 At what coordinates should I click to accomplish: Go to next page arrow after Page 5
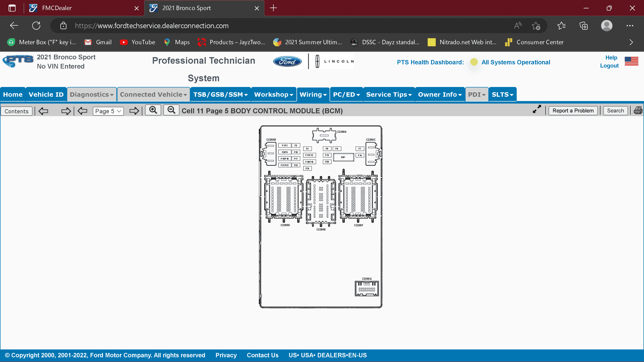coord(134,111)
